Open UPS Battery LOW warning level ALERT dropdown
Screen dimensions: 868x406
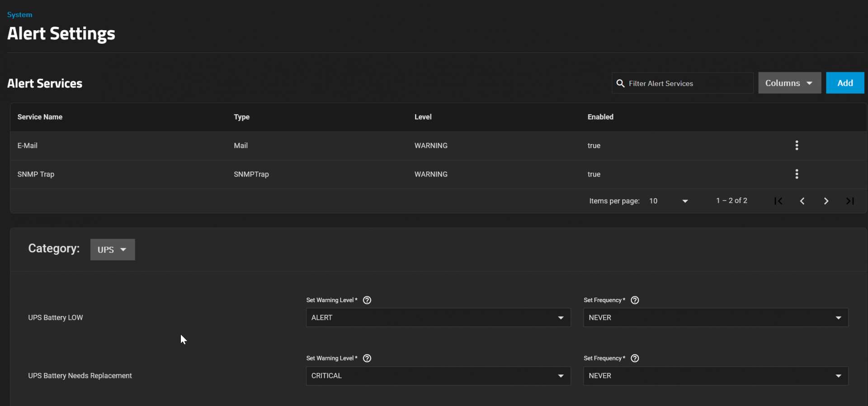click(438, 317)
